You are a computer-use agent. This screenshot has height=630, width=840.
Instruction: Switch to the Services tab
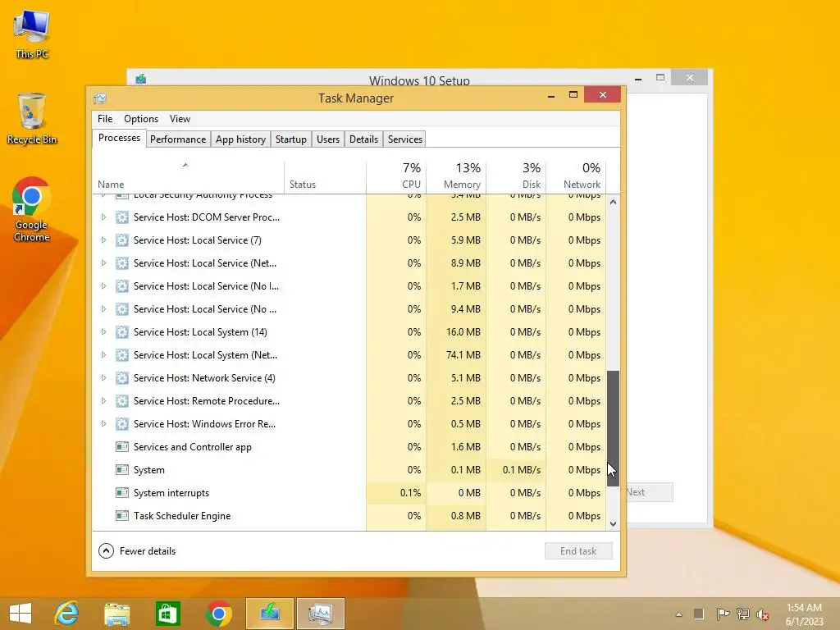coord(405,139)
